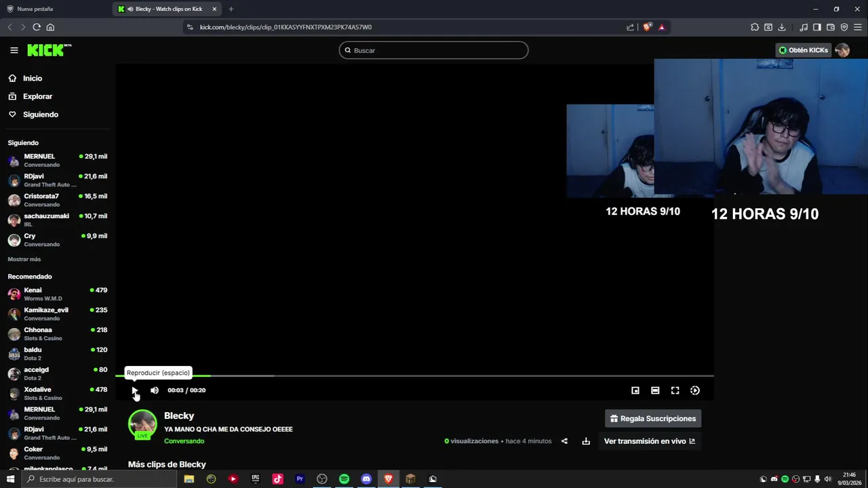Go to browser home page

coord(50,27)
